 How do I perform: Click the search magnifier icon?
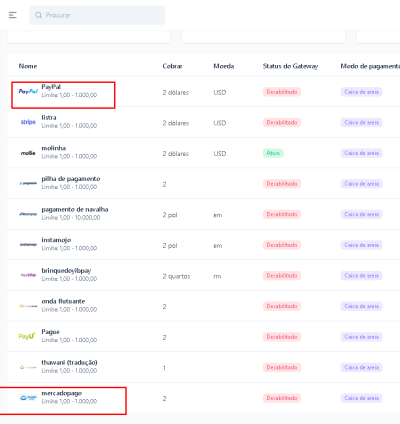pyautogui.click(x=38, y=15)
